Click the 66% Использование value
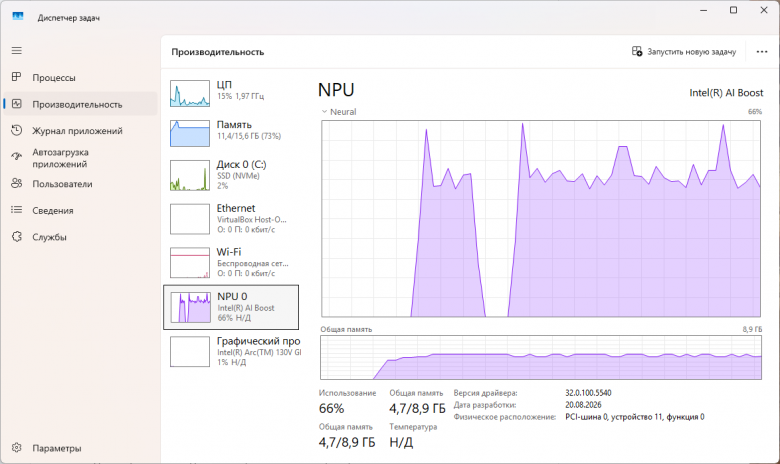 (x=331, y=408)
